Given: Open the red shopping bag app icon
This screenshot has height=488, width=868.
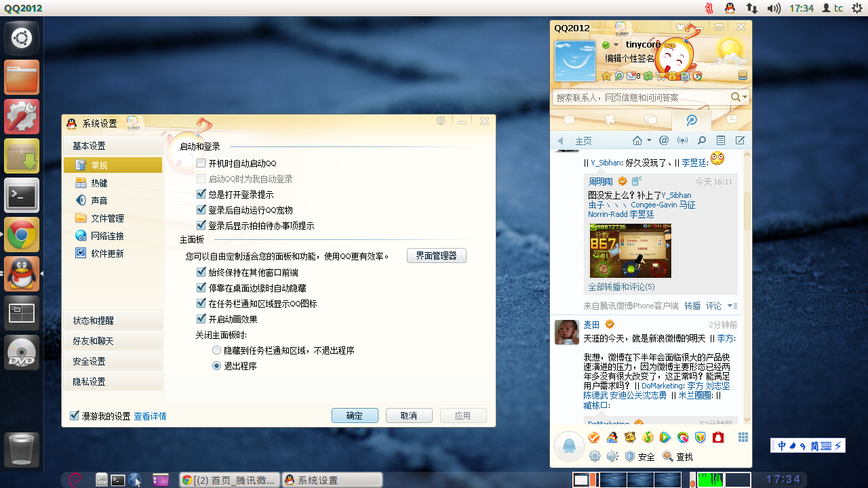Looking at the screenshot, I should pos(718,437).
